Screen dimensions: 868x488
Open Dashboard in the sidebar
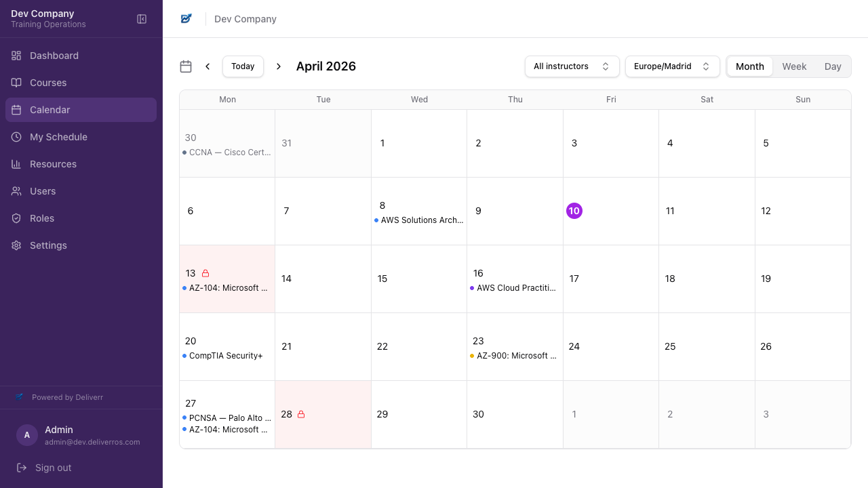81,56
